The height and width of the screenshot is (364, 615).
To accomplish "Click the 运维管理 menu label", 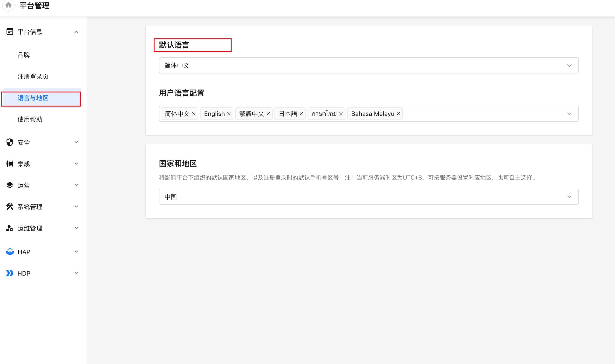I will pyautogui.click(x=30, y=228).
